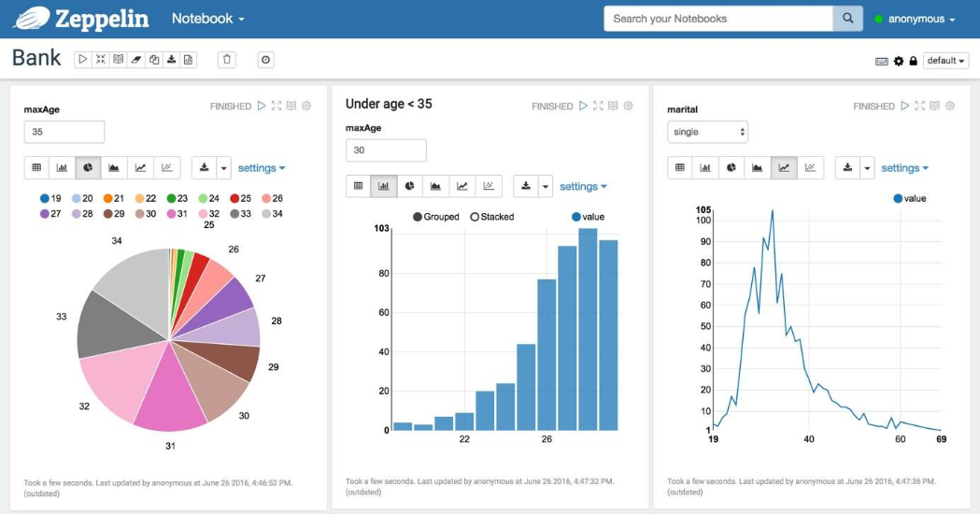Click legend color swatch for age 31
The image size is (980, 514).
tap(171, 214)
